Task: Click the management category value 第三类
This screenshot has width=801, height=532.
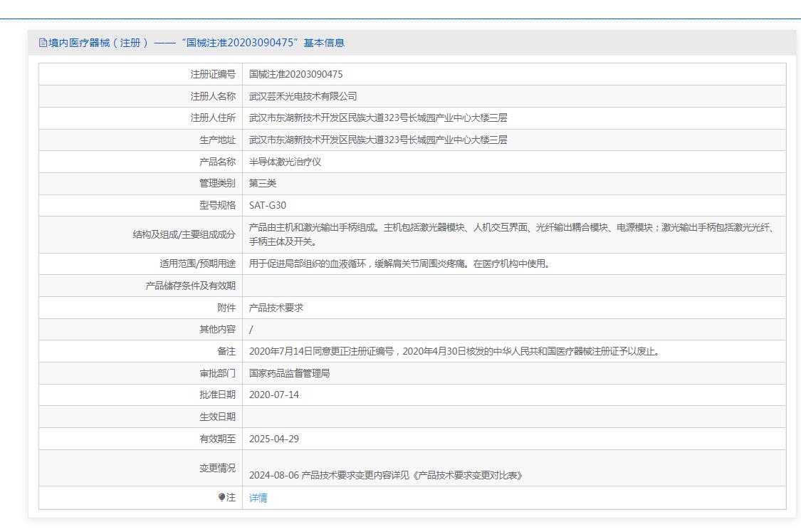Action: point(262,184)
